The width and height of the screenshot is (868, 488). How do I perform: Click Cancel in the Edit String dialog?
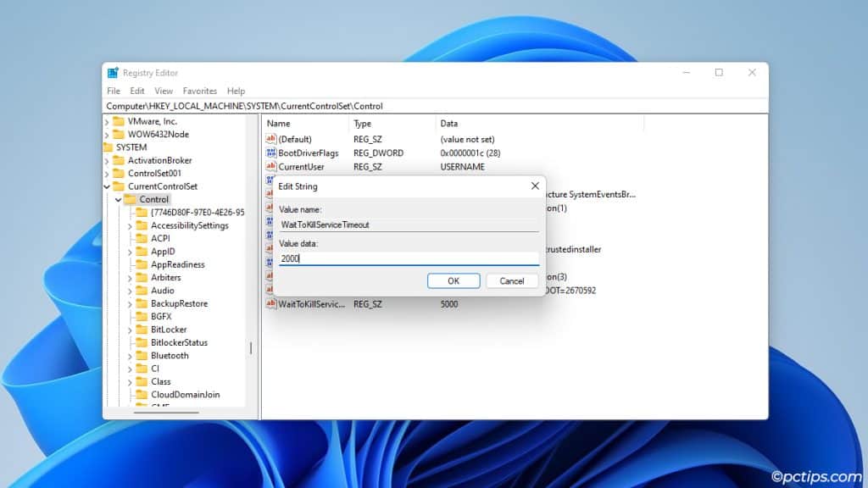click(x=513, y=280)
